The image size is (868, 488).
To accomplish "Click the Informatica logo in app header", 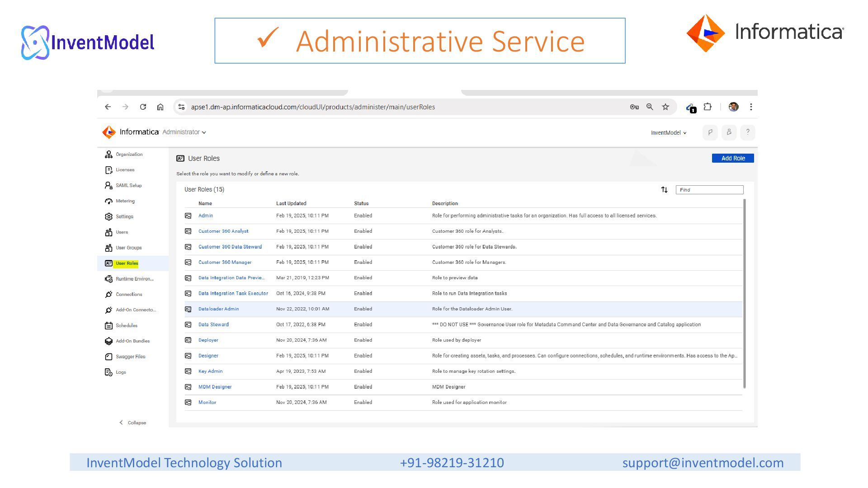I will [131, 132].
